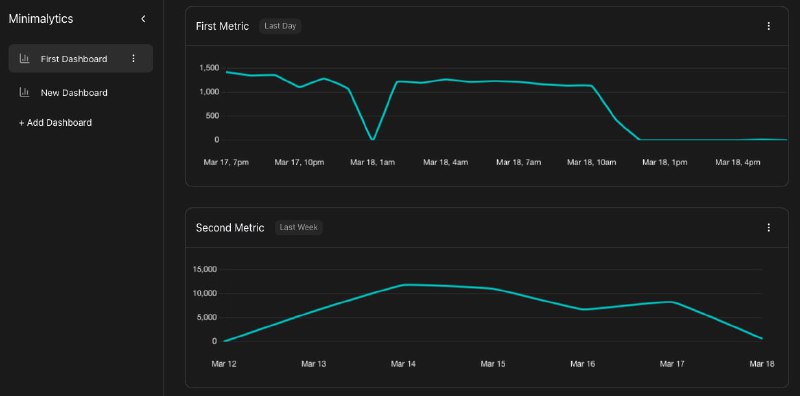Click the 10,000 y-axis value
This screenshot has width=800, height=396.
click(206, 293)
